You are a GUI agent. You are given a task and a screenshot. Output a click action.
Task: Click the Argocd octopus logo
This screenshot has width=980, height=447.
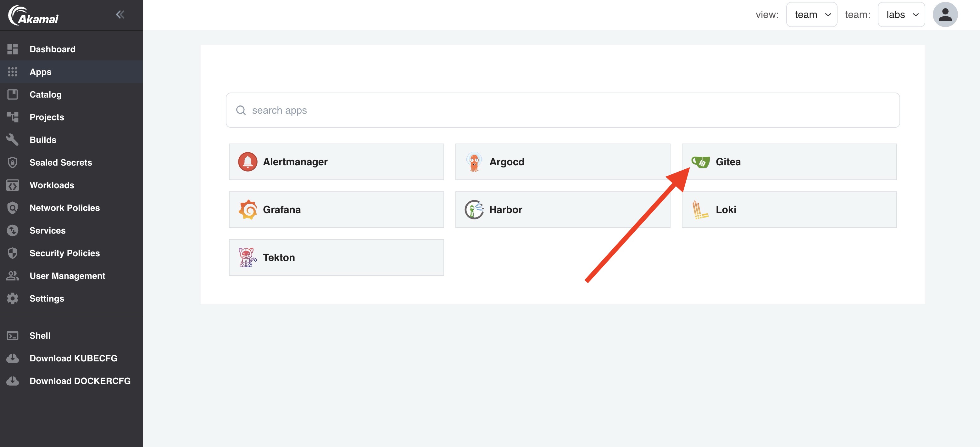[x=474, y=162]
